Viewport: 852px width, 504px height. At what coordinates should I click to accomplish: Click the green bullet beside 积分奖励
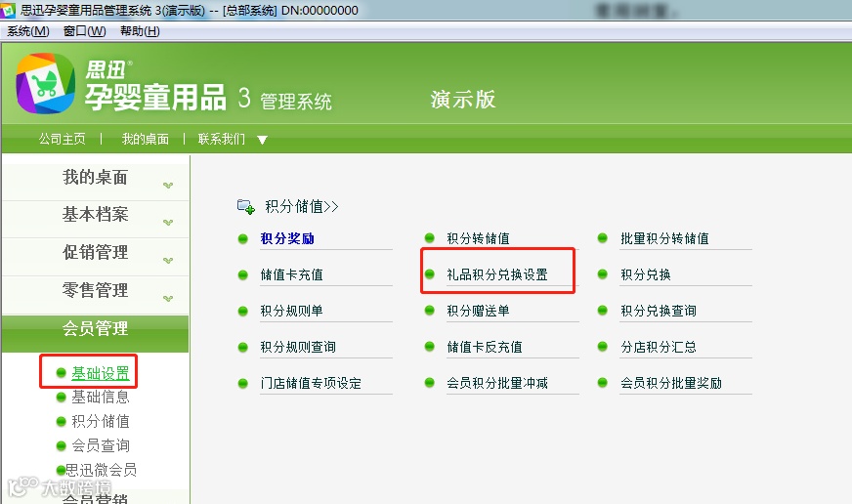click(x=243, y=238)
